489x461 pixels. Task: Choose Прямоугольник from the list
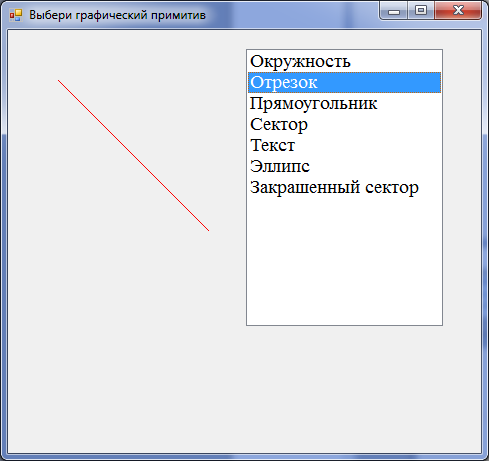(x=344, y=103)
